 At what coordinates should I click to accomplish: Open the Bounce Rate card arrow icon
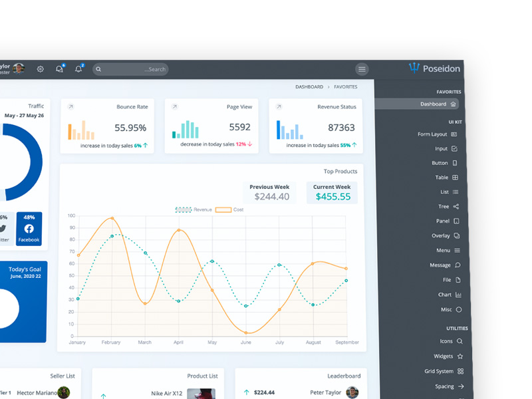click(x=70, y=107)
